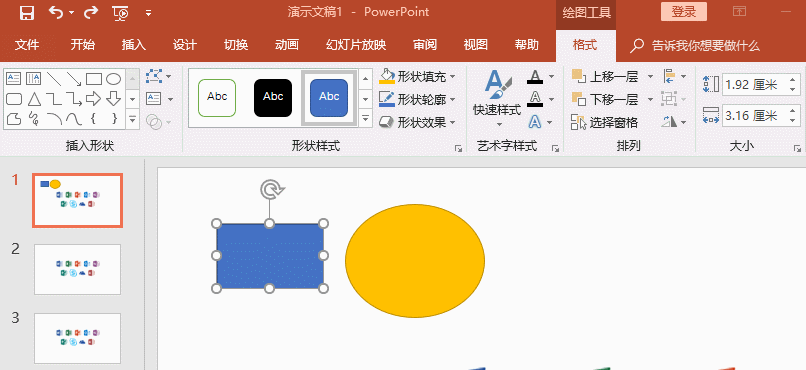The height and width of the screenshot is (370, 806).
Task: Pick the straight line shape
Action: coord(53,79)
